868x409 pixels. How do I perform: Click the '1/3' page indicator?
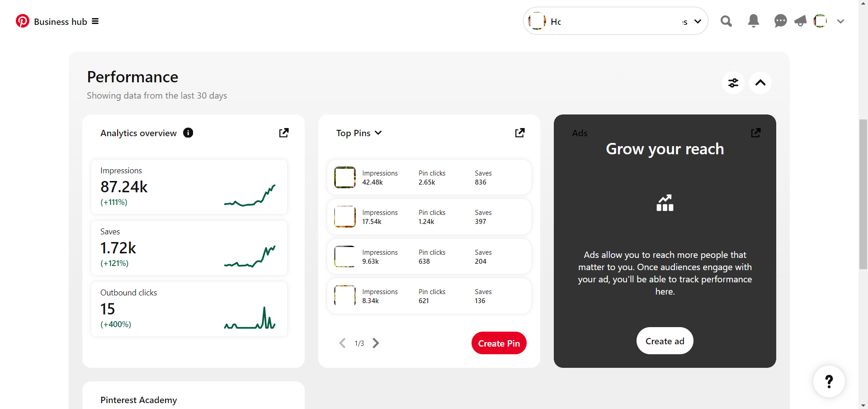click(359, 343)
